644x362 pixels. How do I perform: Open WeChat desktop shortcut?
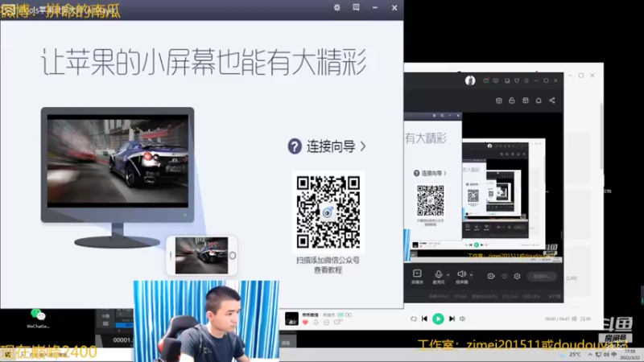[38, 319]
